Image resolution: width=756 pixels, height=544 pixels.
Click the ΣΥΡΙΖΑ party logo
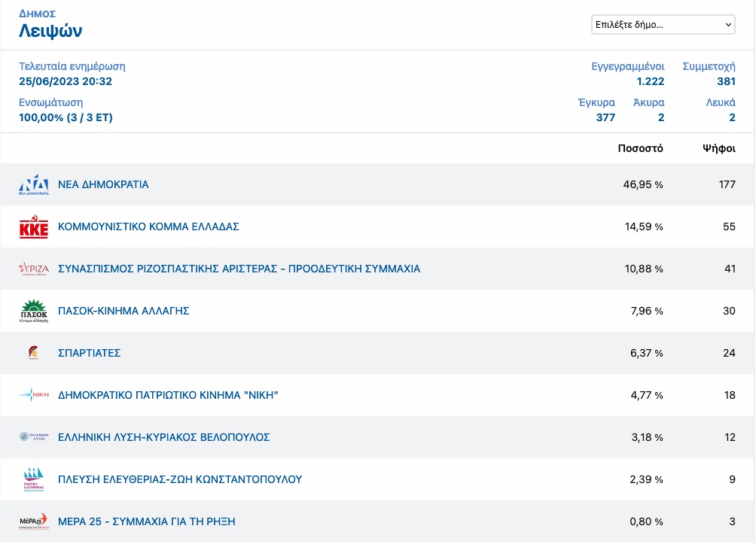tap(34, 269)
